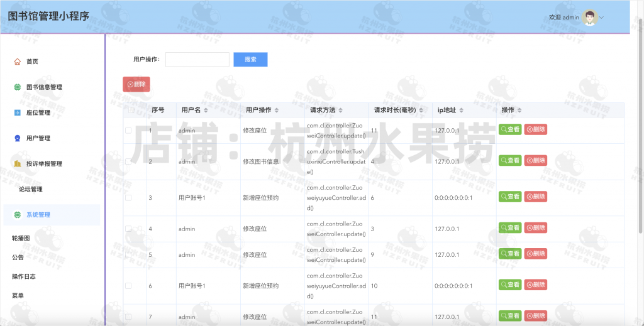Click the 图书信息管理 sidebar icon
The width and height of the screenshot is (644, 326).
coord(17,87)
